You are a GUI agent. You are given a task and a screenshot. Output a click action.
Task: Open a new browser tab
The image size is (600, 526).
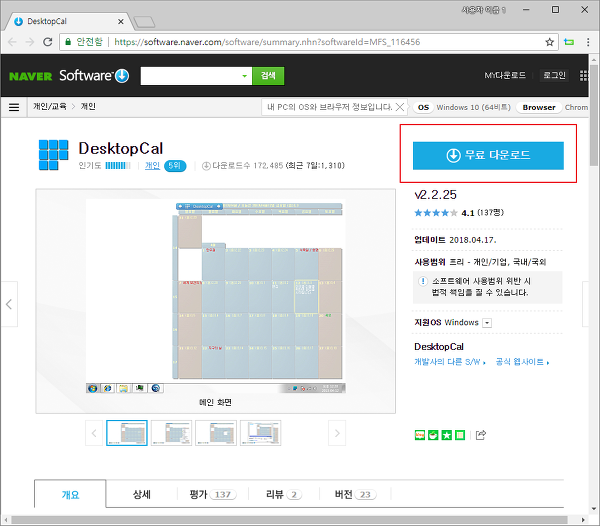tap(145, 22)
